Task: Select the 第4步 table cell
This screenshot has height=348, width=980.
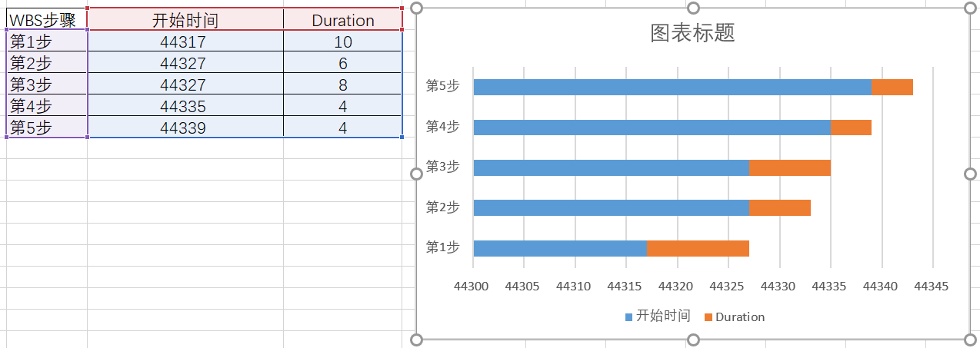Action: pos(47,106)
